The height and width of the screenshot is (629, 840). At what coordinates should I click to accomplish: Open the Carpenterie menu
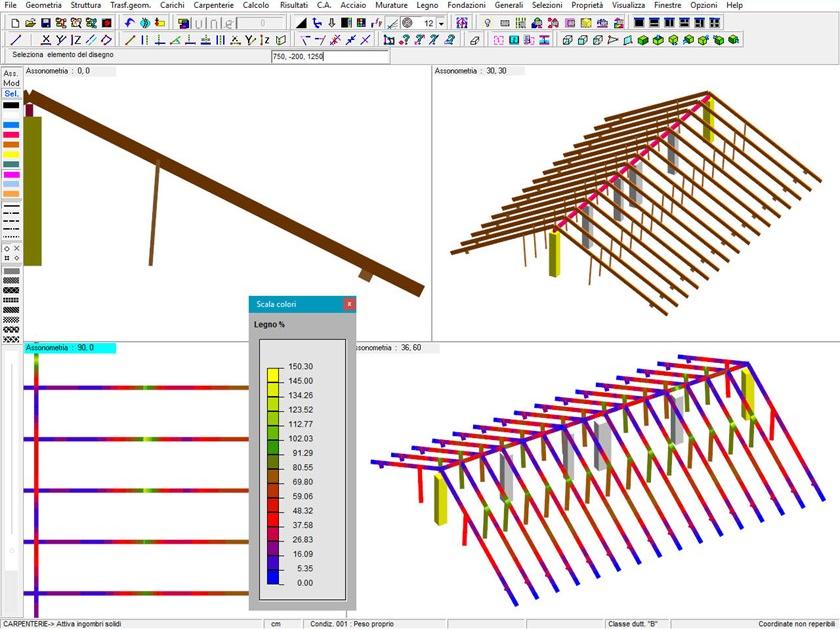[214, 5]
